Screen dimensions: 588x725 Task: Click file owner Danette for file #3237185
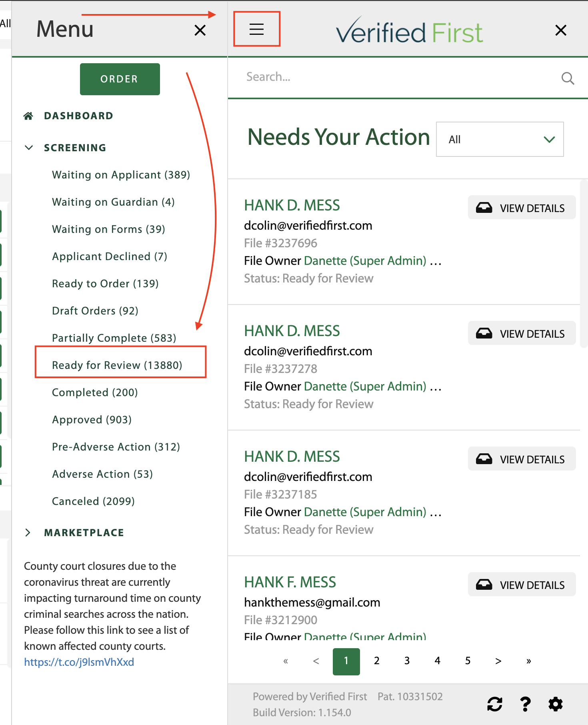tap(365, 512)
